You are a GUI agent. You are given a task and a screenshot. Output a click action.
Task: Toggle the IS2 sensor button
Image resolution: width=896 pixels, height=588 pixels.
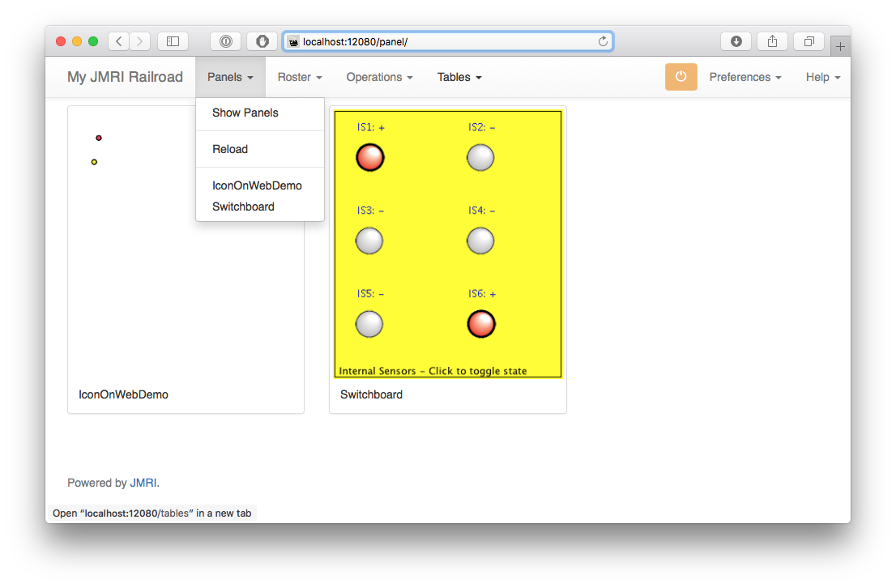[480, 157]
